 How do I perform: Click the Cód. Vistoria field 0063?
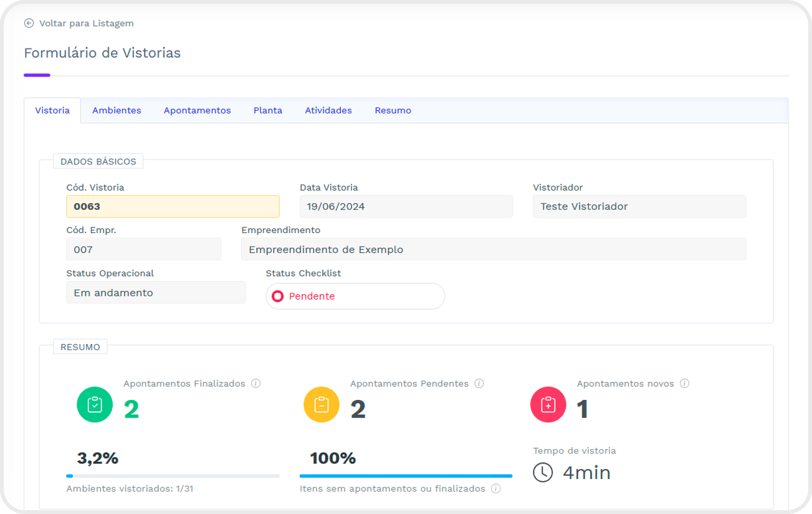point(173,206)
